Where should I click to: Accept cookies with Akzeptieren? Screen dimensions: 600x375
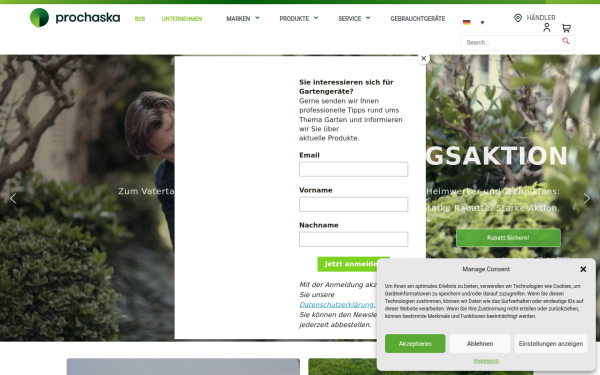pyautogui.click(x=415, y=344)
